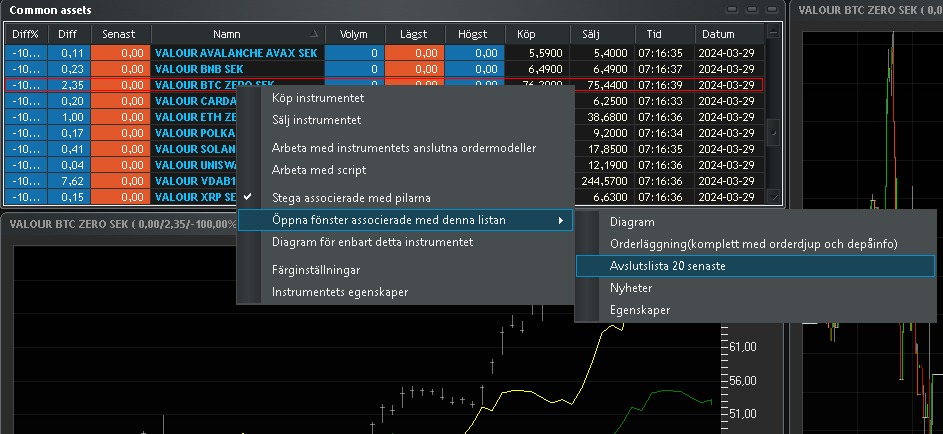
Task: Open 'Arbeta med instrumentets anslutna ordermodeller'
Action: (x=404, y=147)
